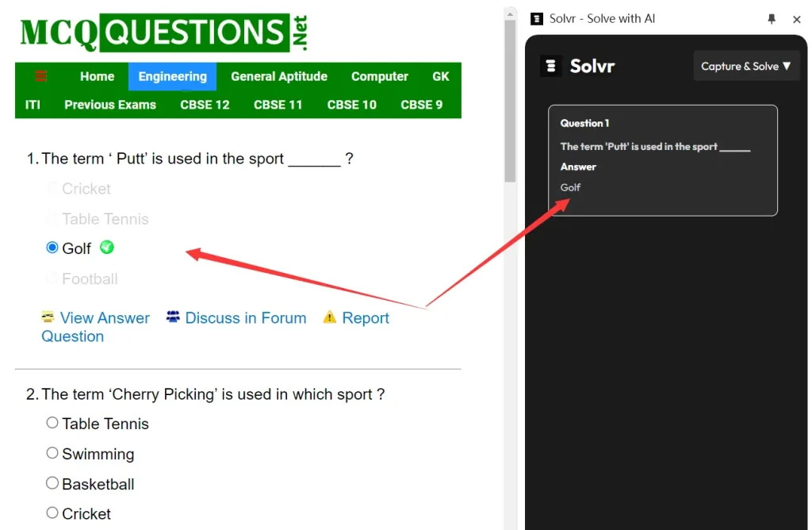Screen dimensions: 812x530
Task: Open the Capture & Solve dropdown
Action: [x=746, y=67]
